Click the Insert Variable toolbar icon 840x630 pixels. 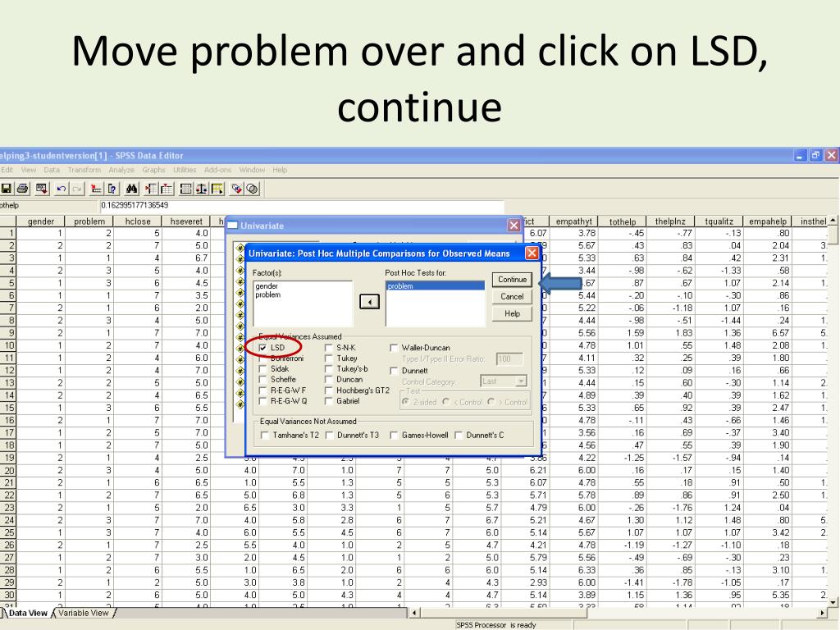coord(167,189)
